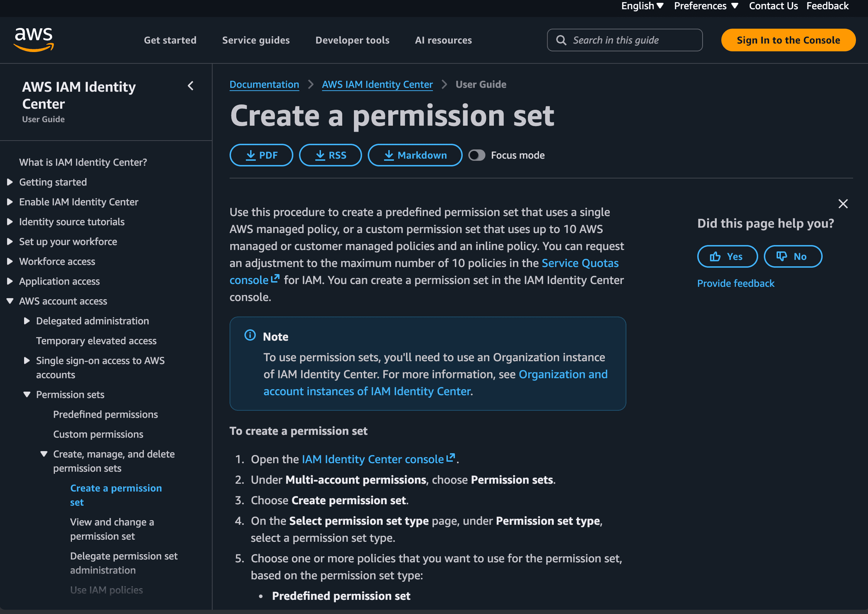868x614 pixels.
Task: Open View and change a permission set
Action: [112, 529]
